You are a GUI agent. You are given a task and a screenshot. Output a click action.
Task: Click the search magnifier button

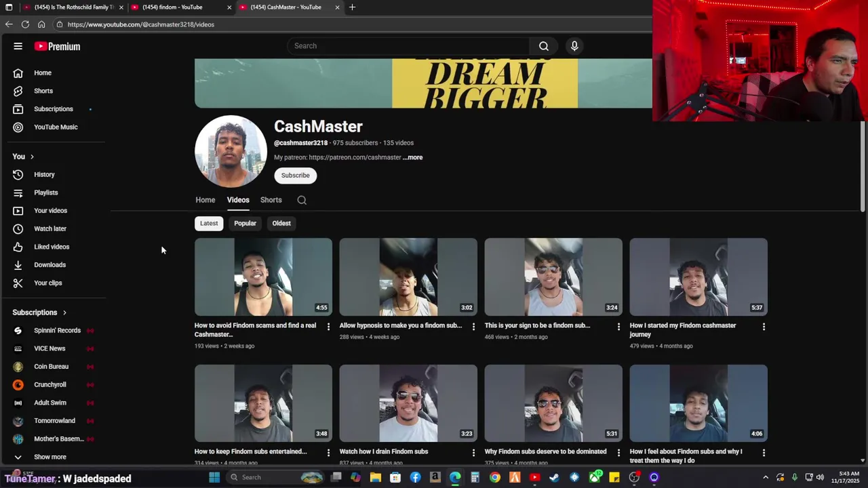pyautogui.click(x=543, y=46)
